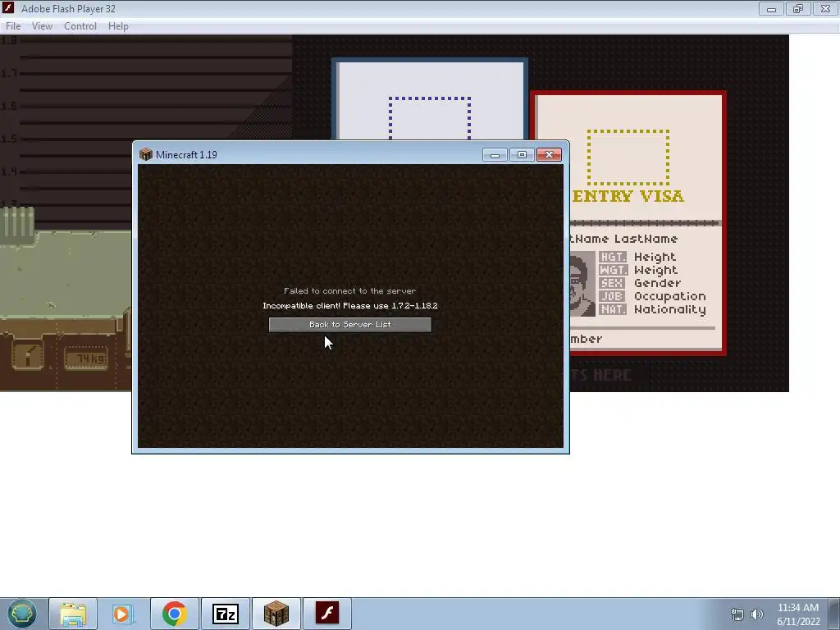This screenshot has height=630, width=840.
Task: Click the WGT. Weight tag on visa
Action: [x=613, y=270]
